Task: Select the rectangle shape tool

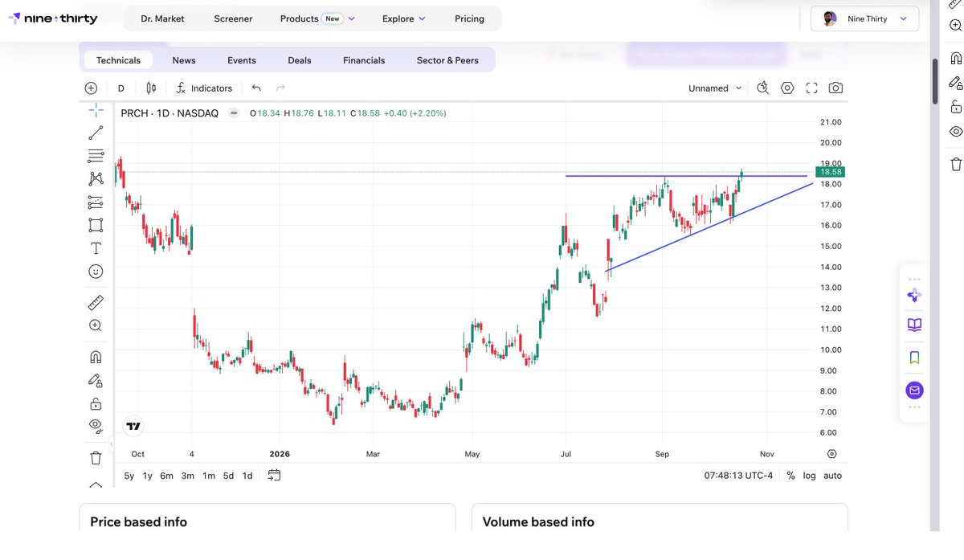Action: point(96,225)
